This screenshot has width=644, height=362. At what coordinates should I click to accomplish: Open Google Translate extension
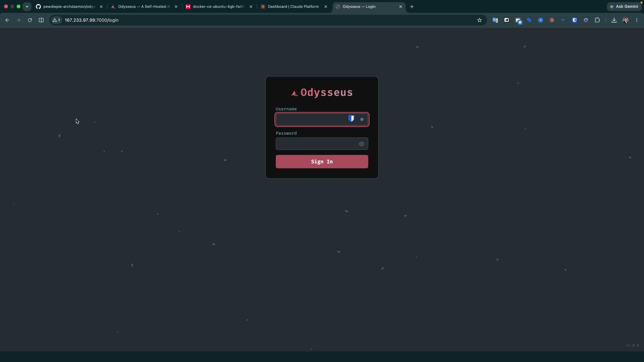coord(495,20)
